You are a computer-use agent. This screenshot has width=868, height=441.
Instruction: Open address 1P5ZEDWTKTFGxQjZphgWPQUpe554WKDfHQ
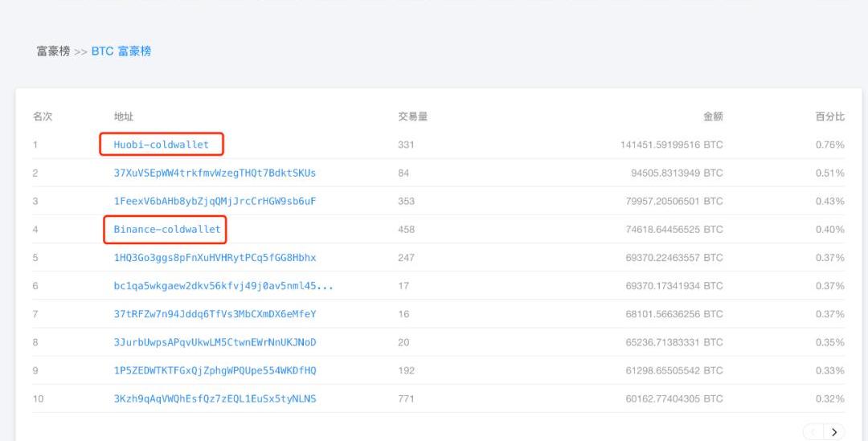tap(215, 370)
